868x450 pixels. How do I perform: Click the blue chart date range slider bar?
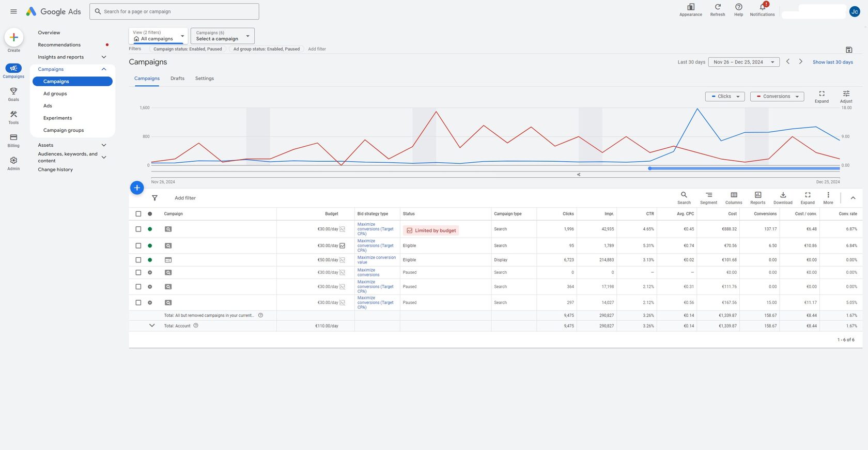744,168
